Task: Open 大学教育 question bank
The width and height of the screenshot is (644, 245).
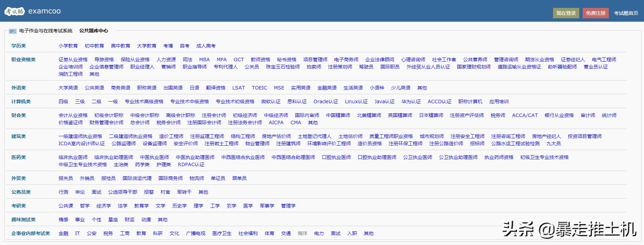Action: pyautogui.click(x=147, y=46)
